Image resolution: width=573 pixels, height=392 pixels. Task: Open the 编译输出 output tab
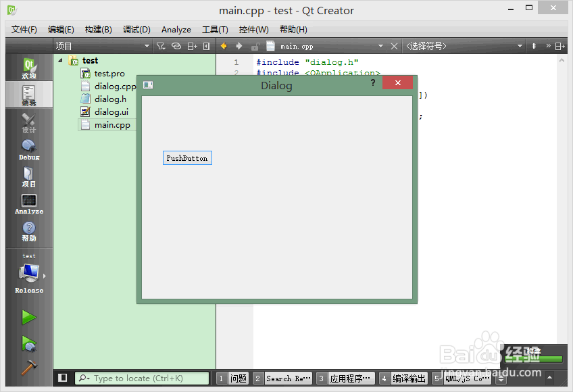pyautogui.click(x=403, y=378)
